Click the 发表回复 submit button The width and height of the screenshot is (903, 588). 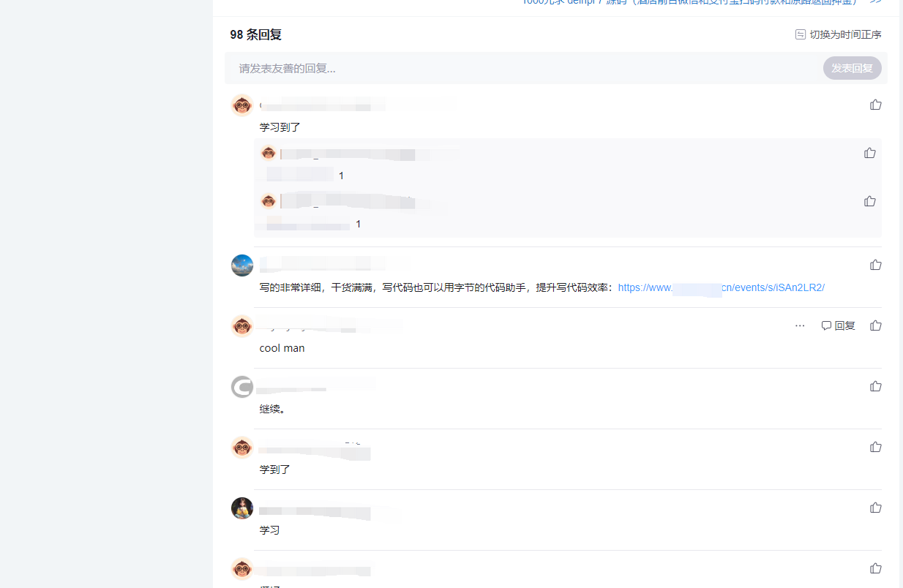tap(852, 68)
